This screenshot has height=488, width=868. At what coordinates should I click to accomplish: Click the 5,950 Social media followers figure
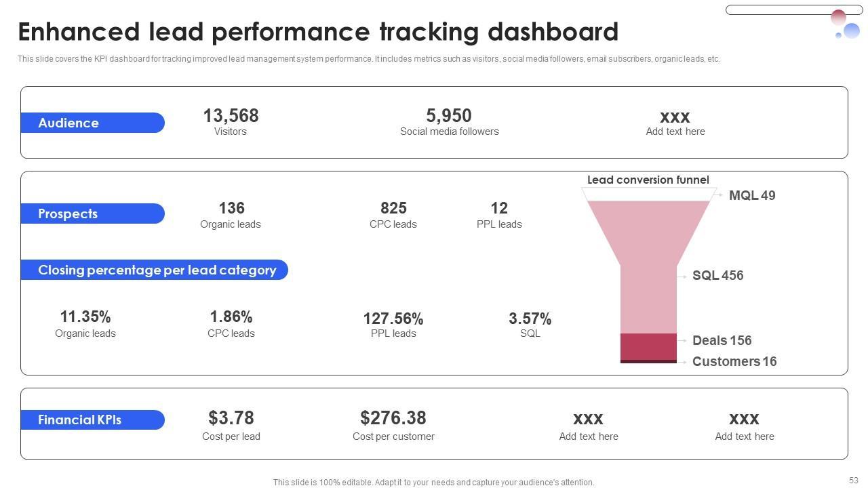(449, 116)
